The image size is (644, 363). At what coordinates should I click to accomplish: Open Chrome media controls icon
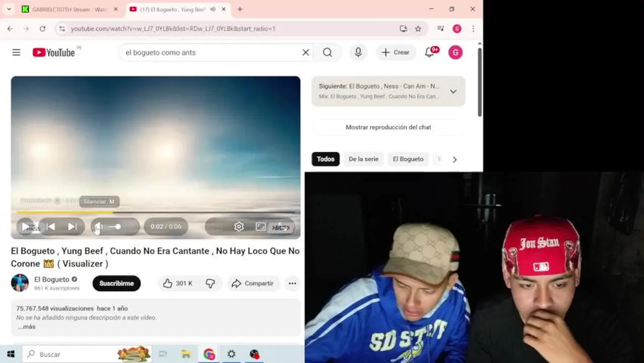441,29
